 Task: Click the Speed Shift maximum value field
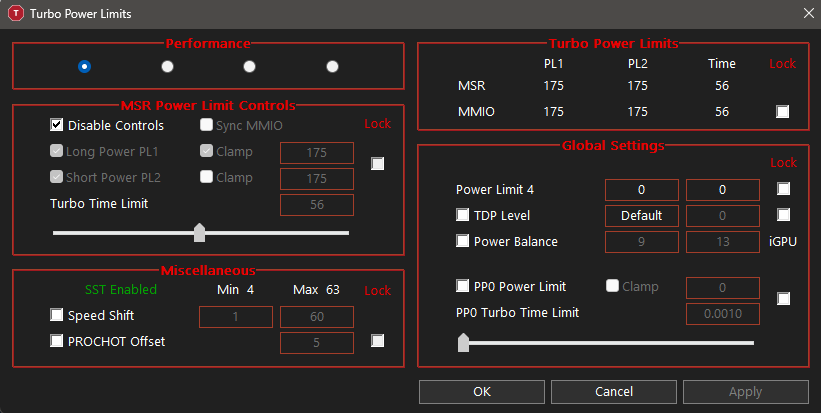click(x=317, y=317)
